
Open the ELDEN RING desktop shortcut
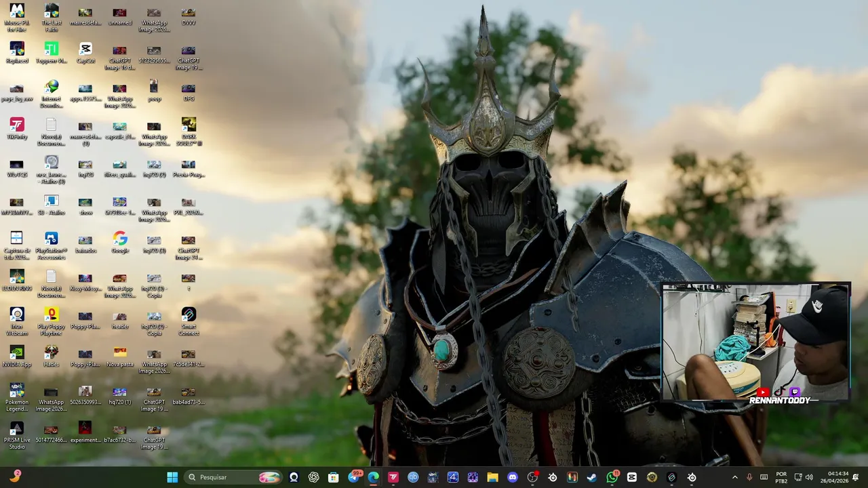17,281
